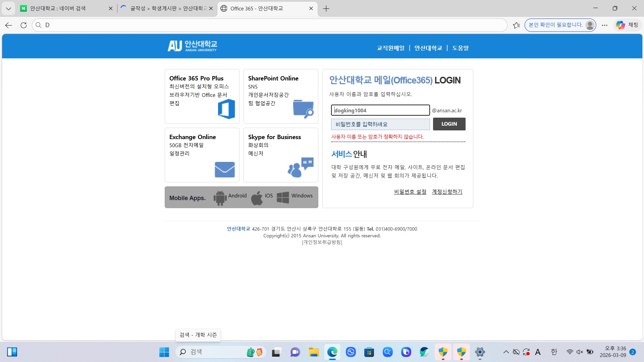Refresh the page
The height and width of the screenshot is (362, 644).
[23, 25]
